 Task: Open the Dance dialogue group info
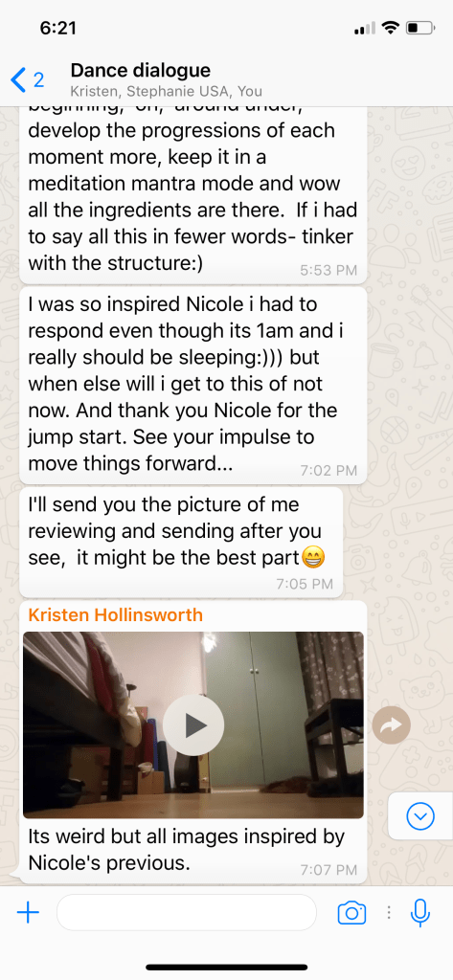tap(140, 70)
